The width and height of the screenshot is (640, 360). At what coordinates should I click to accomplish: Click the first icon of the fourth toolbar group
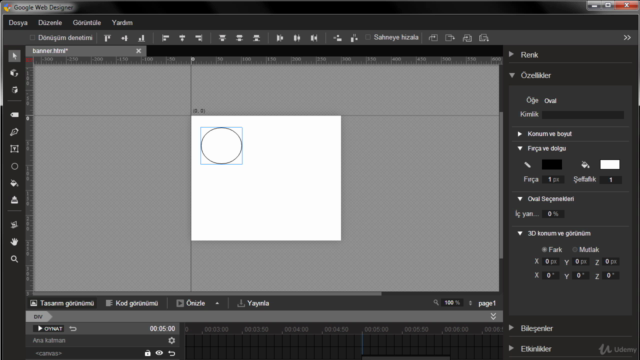coord(280,38)
